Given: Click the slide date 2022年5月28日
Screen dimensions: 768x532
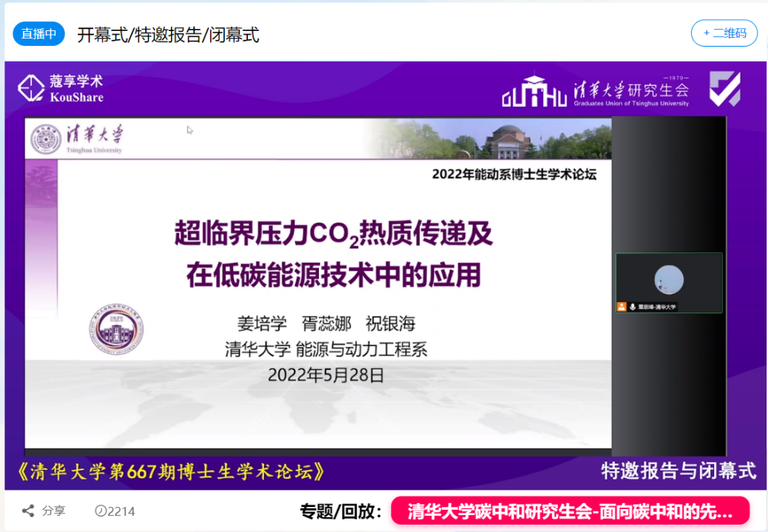Looking at the screenshot, I should click(326, 375).
